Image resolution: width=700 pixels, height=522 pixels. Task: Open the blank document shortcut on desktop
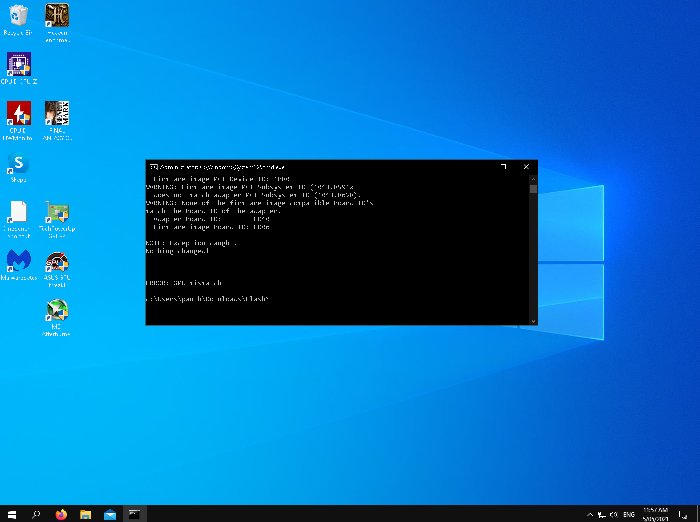point(18,219)
